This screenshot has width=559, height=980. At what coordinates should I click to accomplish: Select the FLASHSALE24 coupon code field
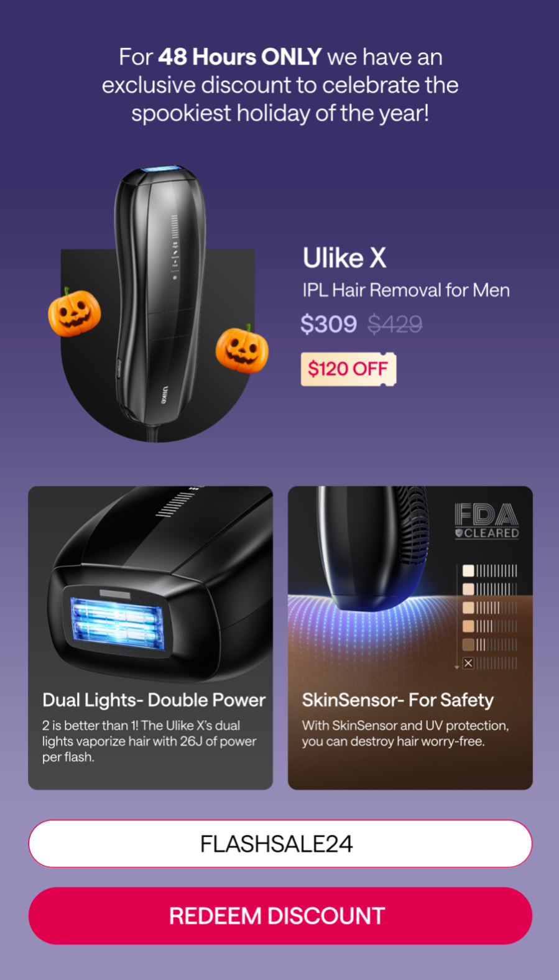tap(280, 843)
